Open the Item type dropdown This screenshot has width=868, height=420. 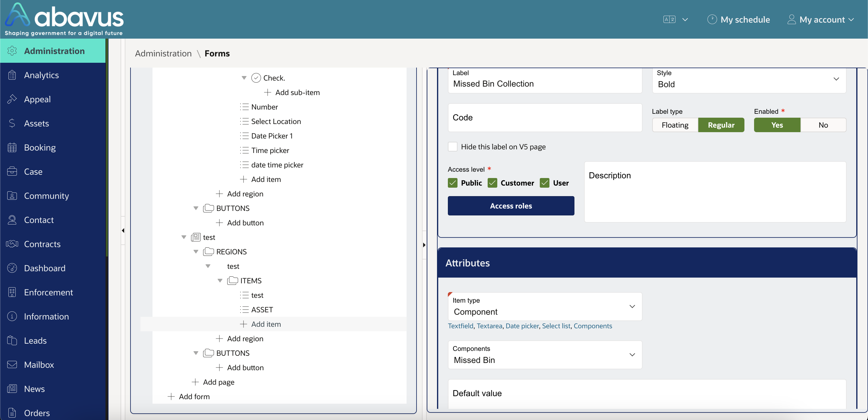[x=545, y=306]
